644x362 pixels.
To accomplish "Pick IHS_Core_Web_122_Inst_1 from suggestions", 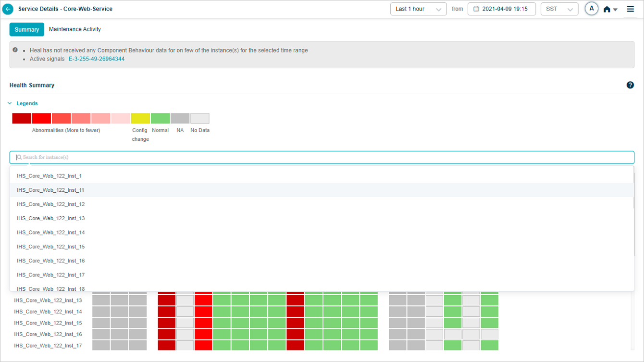I will click(x=50, y=176).
